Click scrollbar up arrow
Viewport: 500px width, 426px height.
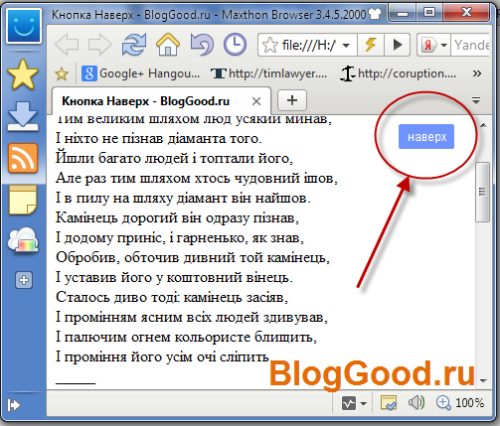pyautogui.click(x=483, y=125)
